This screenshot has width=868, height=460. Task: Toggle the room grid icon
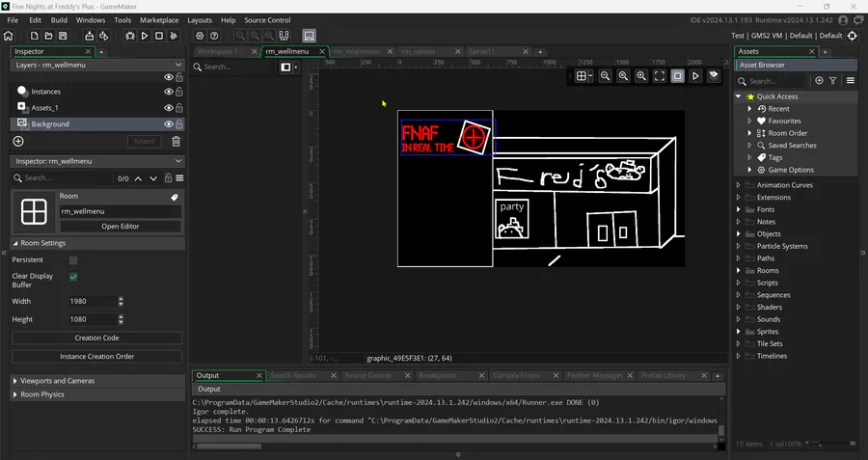581,76
